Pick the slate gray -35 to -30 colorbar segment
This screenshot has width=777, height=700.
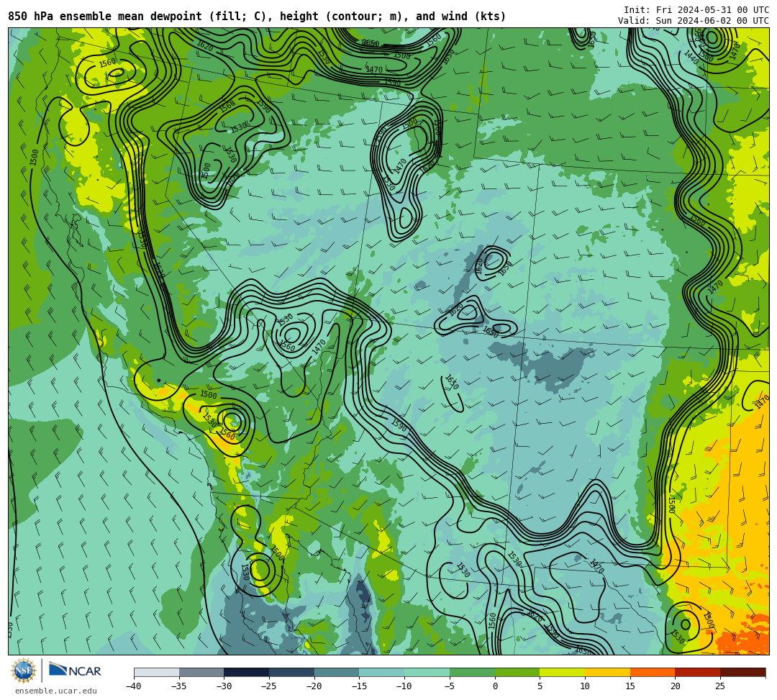tap(201, 672)
